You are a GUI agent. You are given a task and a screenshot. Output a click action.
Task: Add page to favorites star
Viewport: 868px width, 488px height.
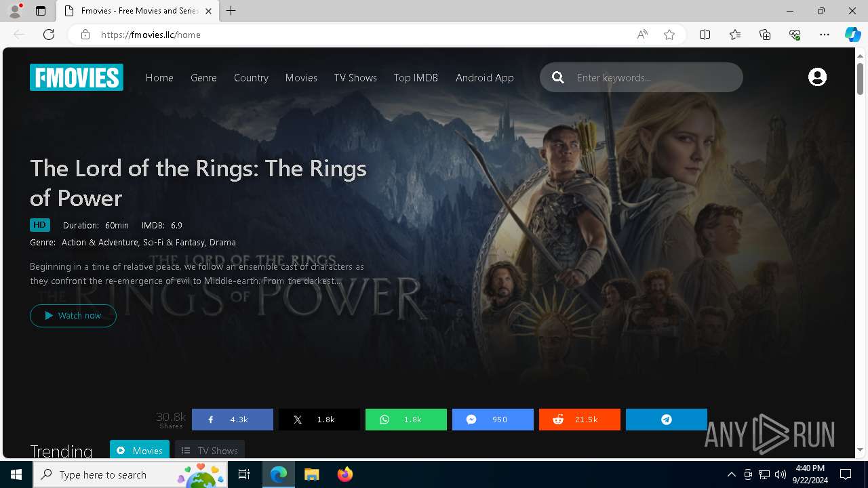pyautogui.click(x=669, y=35)
